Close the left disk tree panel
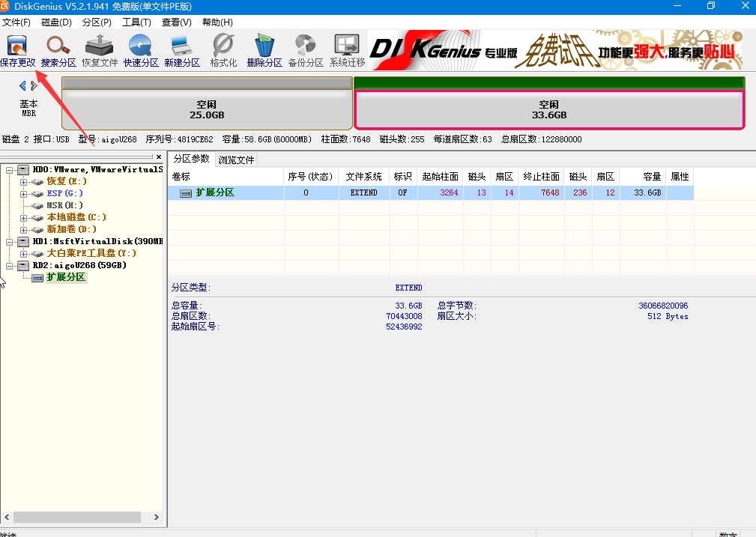 [x=159, y=157]
